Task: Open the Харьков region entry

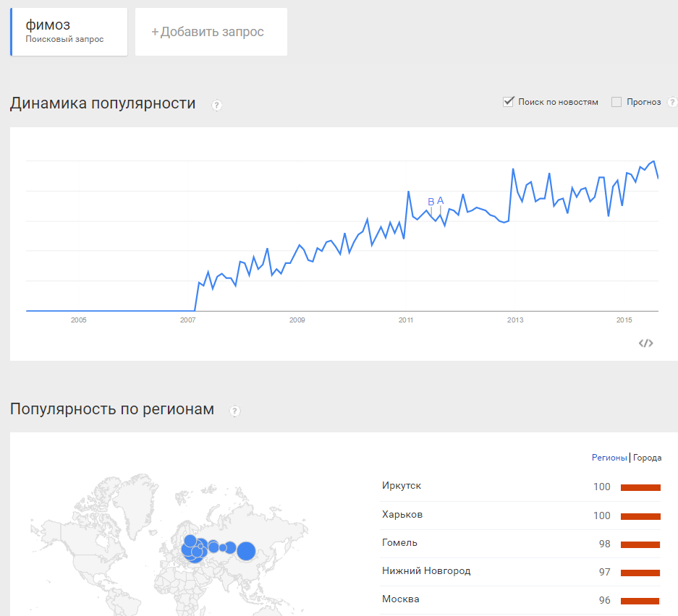Action: click(402, 515)
